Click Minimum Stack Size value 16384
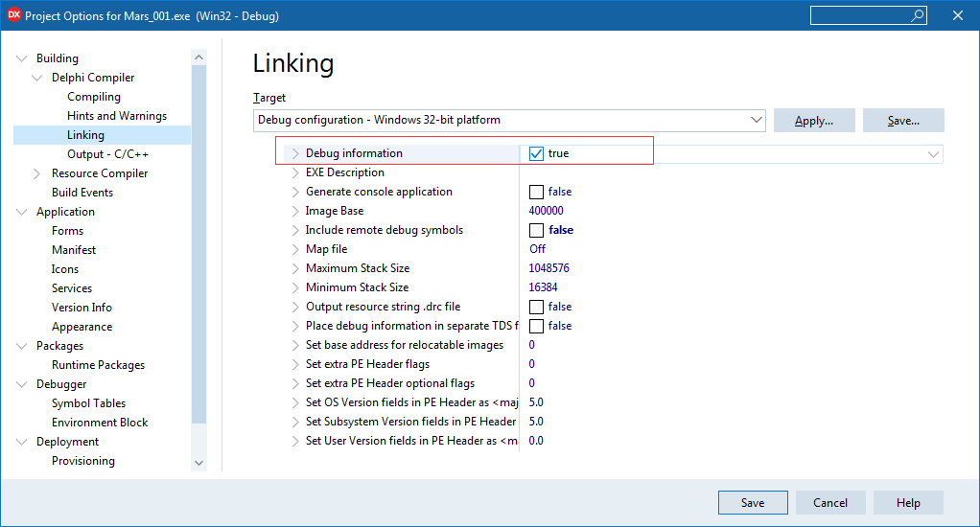This screenshot has width=980, height=527. pos(543,287)
